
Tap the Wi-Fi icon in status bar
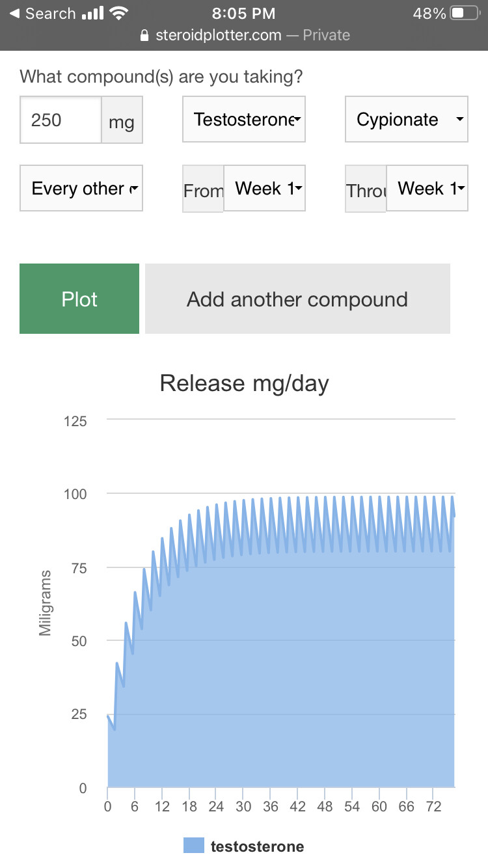pyautogui.click(x=118, y=14)
